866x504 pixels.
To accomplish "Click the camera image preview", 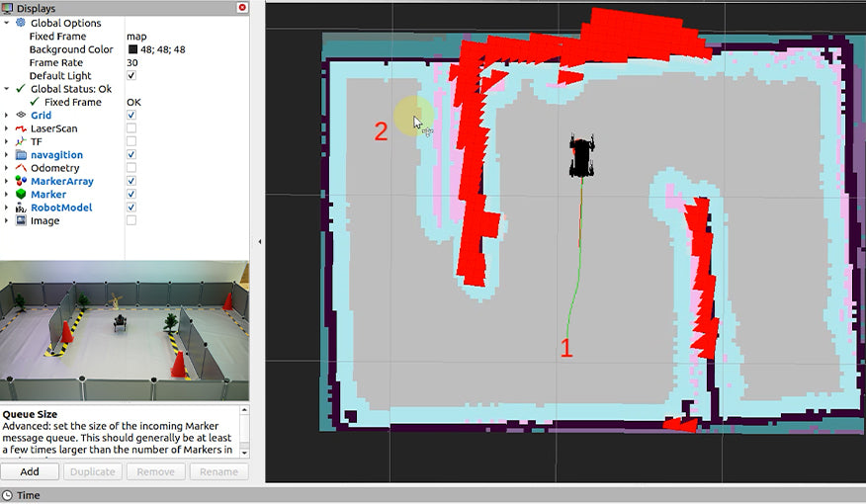I will click(x=124, y=330).
